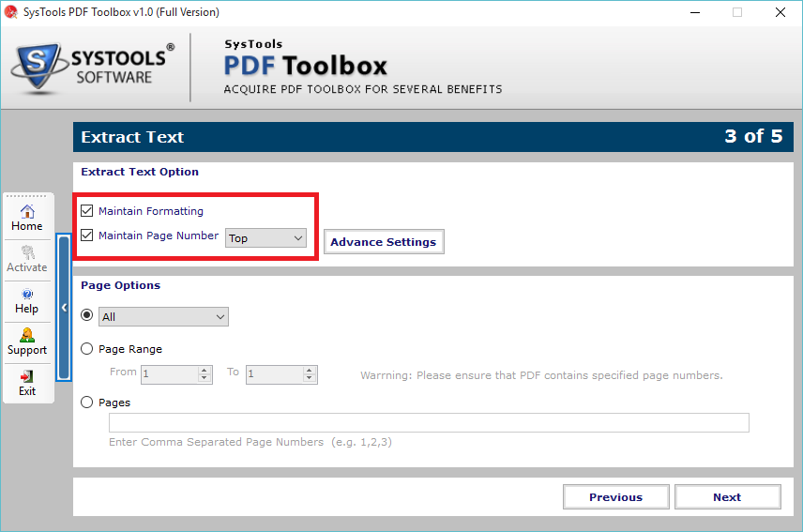The image size is (803, 532).
Task: Open the page number position dropdown showing Top
Action: 265,238
